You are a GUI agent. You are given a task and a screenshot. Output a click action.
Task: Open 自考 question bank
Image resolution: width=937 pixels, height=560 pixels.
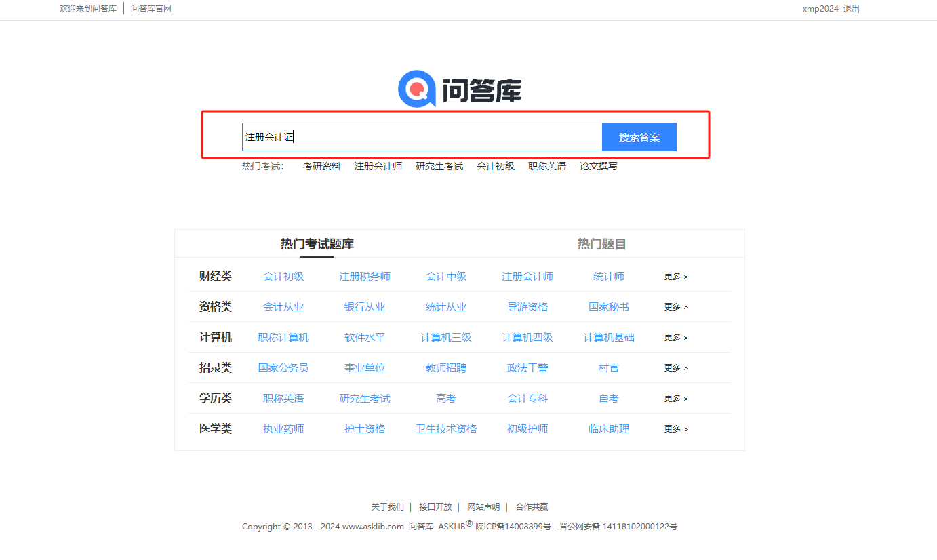pos(609,399)
